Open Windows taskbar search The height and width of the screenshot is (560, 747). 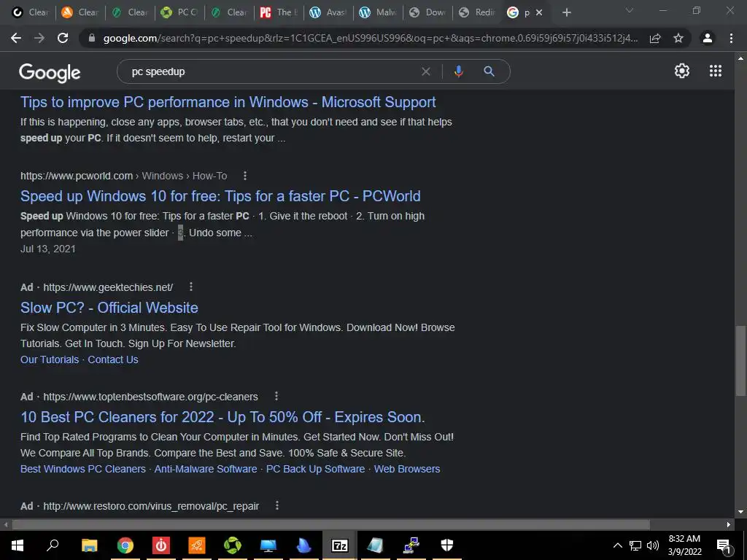pos(53,545)
